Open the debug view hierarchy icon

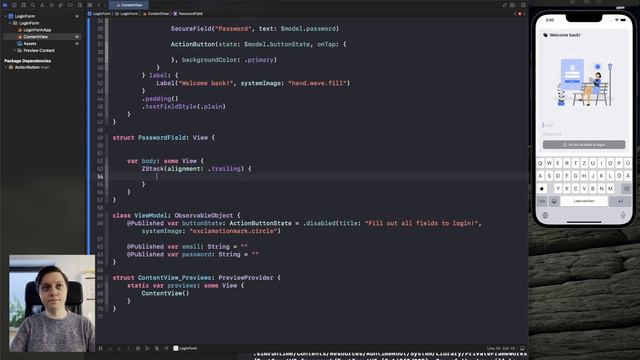click(x=138, y=348)
